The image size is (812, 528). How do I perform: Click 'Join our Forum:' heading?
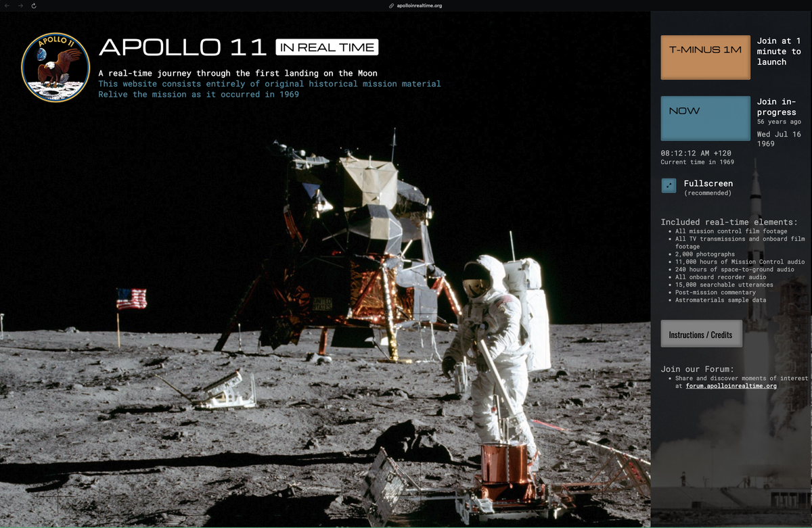click(x=697, y=369)
